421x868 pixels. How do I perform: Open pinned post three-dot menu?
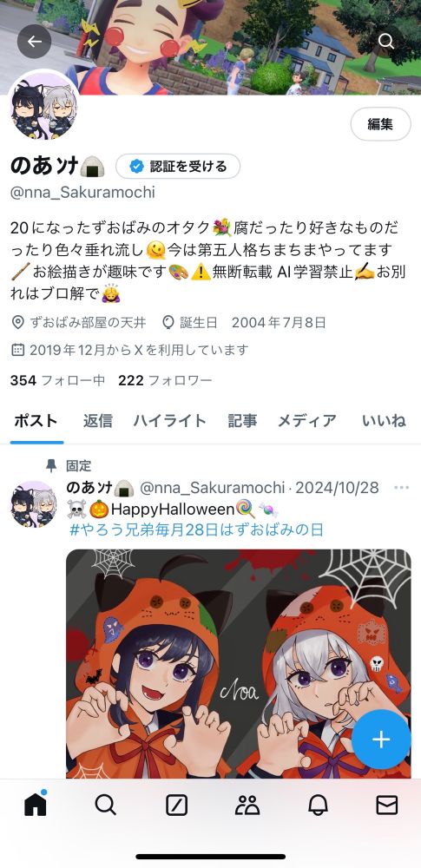click(401, 488)
